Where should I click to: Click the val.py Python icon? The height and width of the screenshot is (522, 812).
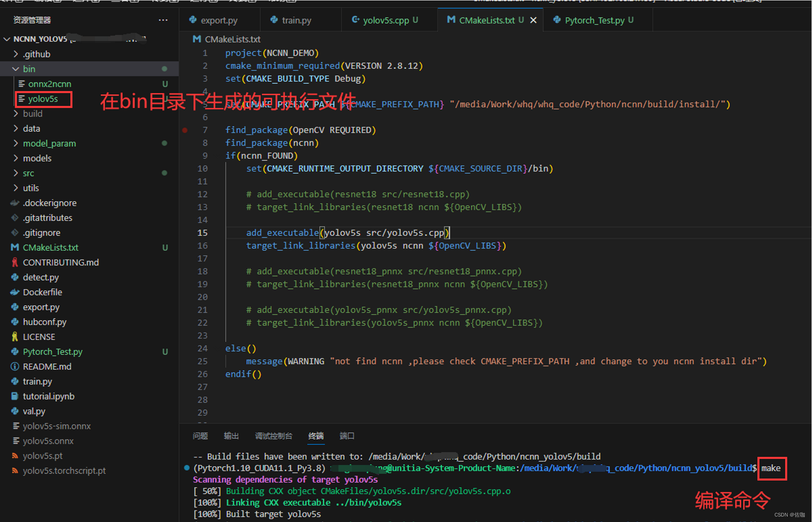click(x=15, y=411)
